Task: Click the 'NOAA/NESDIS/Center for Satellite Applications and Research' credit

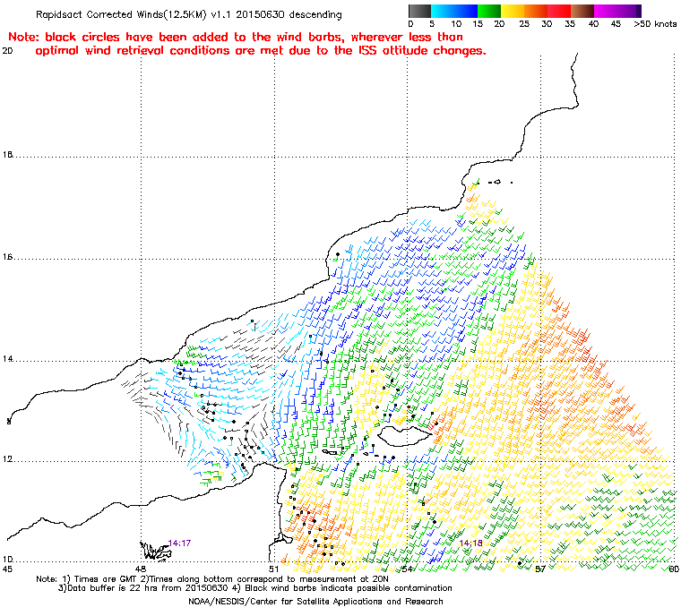Action: 315,602
